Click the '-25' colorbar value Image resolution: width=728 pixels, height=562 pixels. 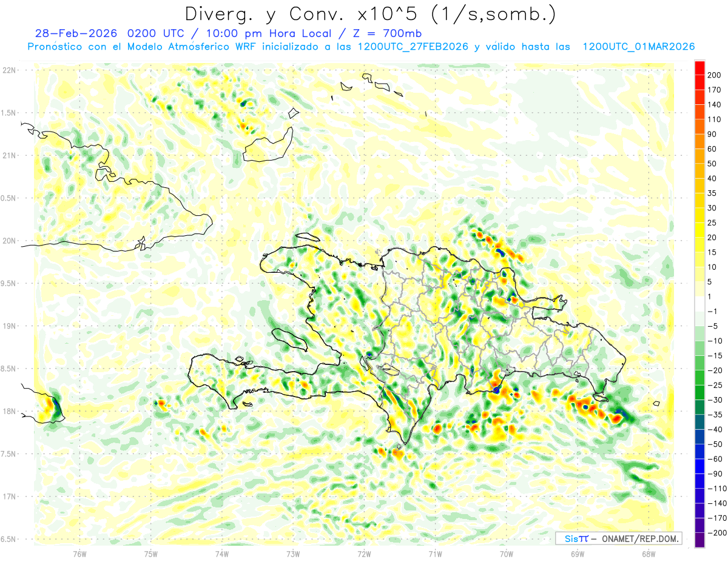click(716, 386)
